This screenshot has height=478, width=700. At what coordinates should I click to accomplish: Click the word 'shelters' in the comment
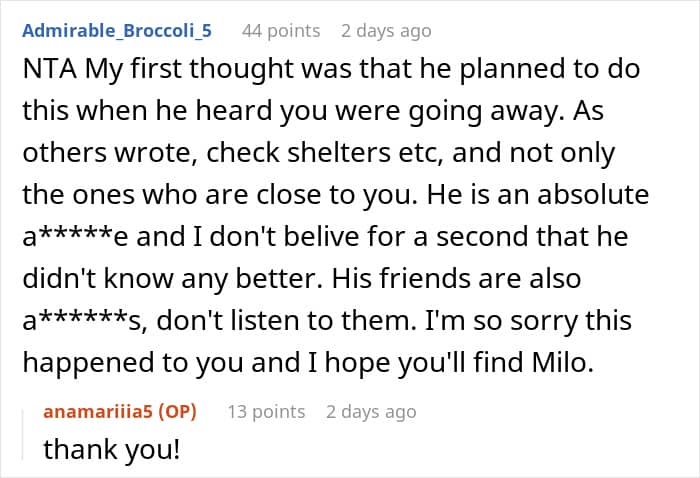(339, 153)
